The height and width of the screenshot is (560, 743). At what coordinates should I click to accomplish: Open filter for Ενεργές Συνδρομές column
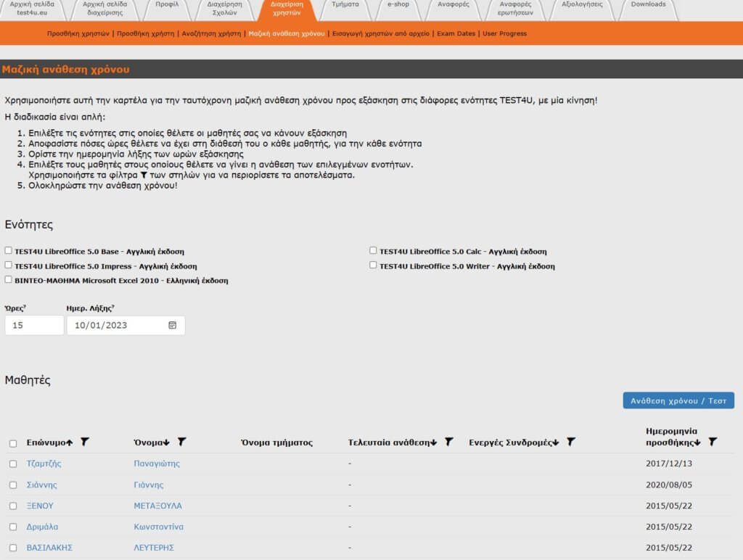[x=571, y=441]
